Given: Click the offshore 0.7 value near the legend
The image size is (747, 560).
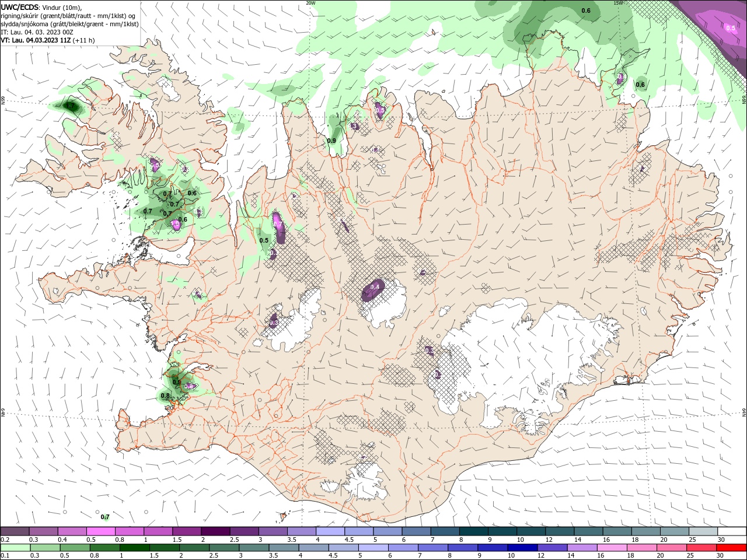Looking at the screenshot, I should [105, 517].
